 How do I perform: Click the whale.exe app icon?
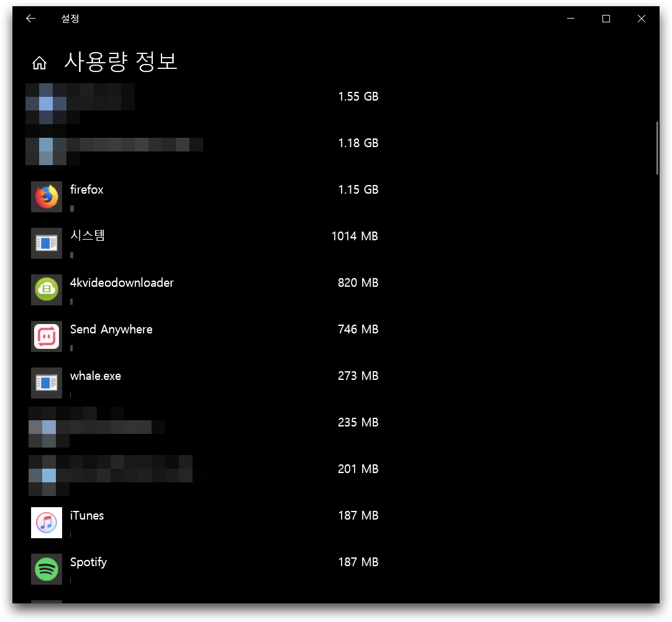tap(47, 383)
